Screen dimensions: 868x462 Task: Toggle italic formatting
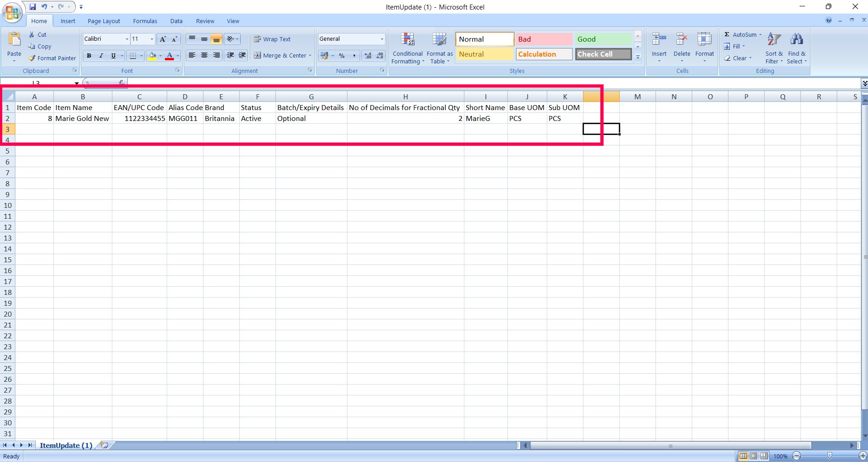(x=101, y=56)
